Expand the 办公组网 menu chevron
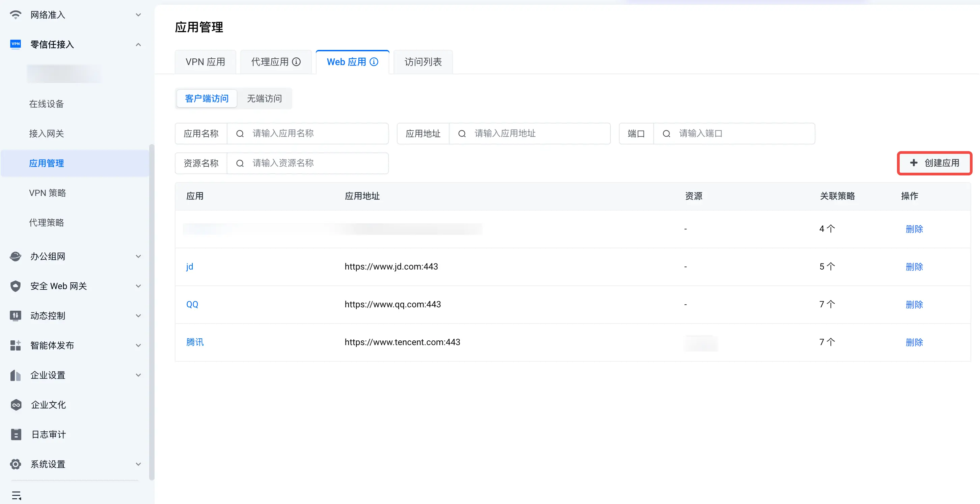Viewport: 980px width, 504px height. pyautogui.click(x=138, y=256)
